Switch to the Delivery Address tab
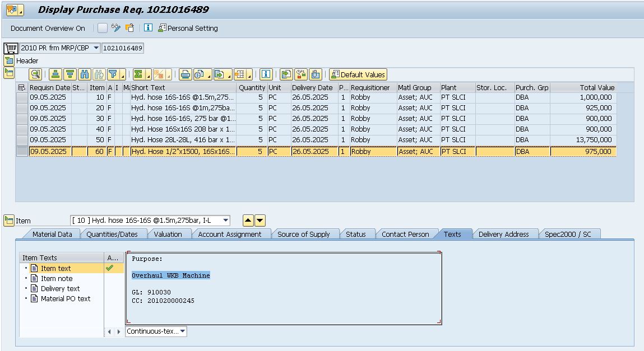Screen dimensions: 644x351 [503, 234]
